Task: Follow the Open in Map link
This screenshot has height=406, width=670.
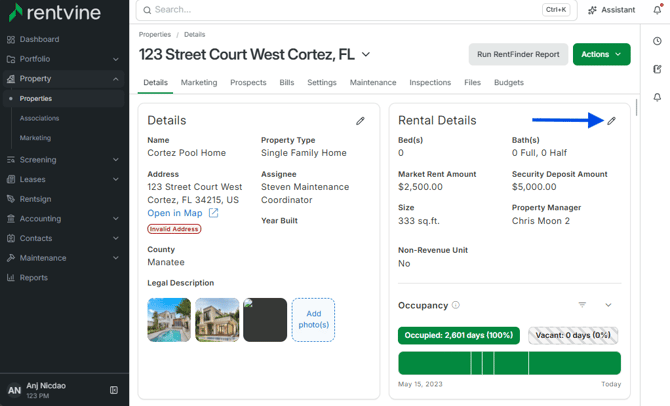Action: tap(175, 213)
